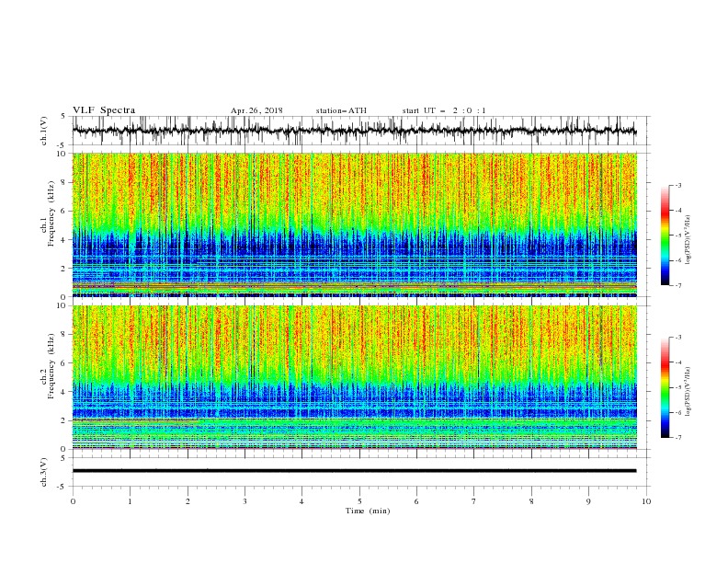The width and height of the screenshot is (728, 563).
Task: Click the ch.2 color bar "log(PSD)(V²/Hz)" label
Action: 688,392
